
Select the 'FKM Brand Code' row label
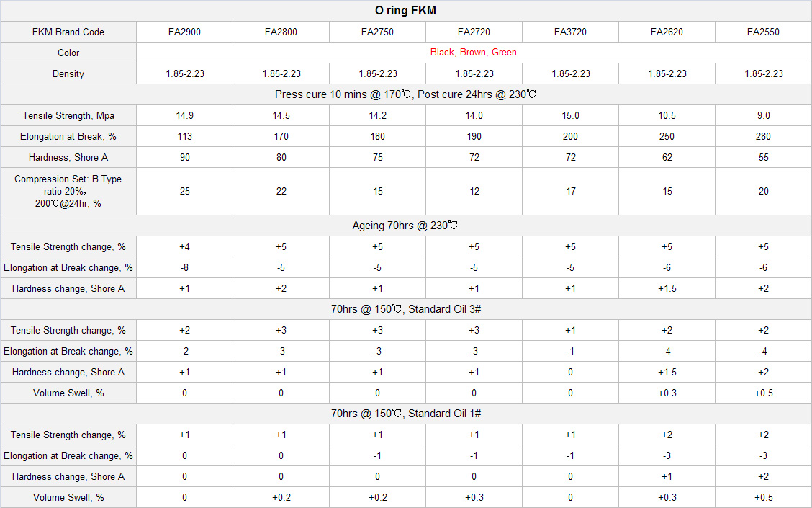tap(68, 32)
